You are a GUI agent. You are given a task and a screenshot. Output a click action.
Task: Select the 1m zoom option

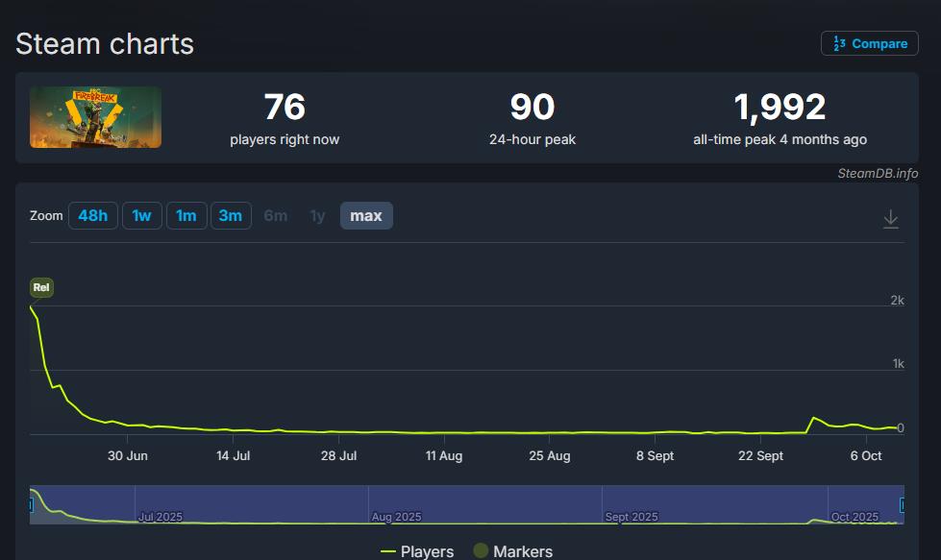coord(186,216)
